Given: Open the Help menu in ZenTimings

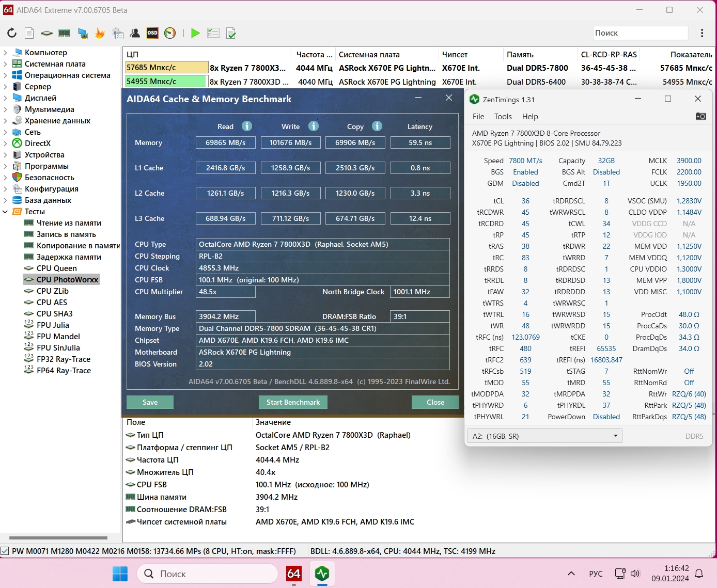Looking at the screenshot, I should [x=530, y=117].
